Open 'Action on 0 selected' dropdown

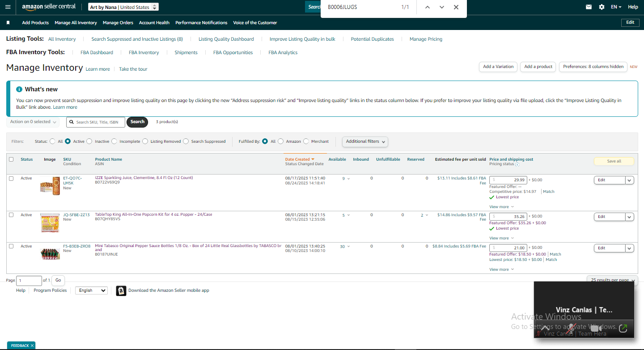click(33, 122)
